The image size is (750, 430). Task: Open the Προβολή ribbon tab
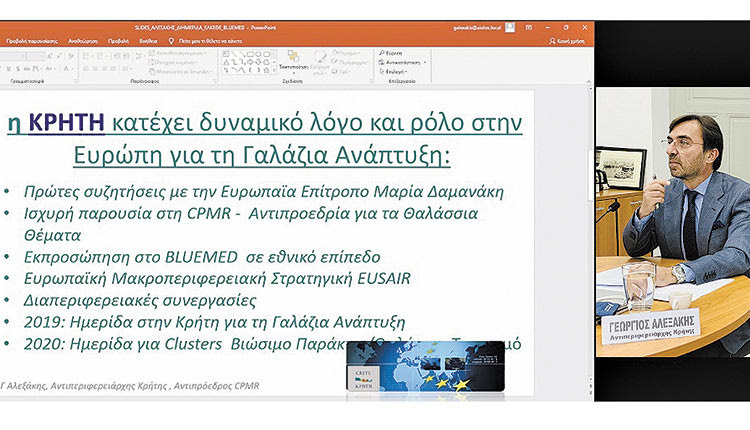click(118, 41)
